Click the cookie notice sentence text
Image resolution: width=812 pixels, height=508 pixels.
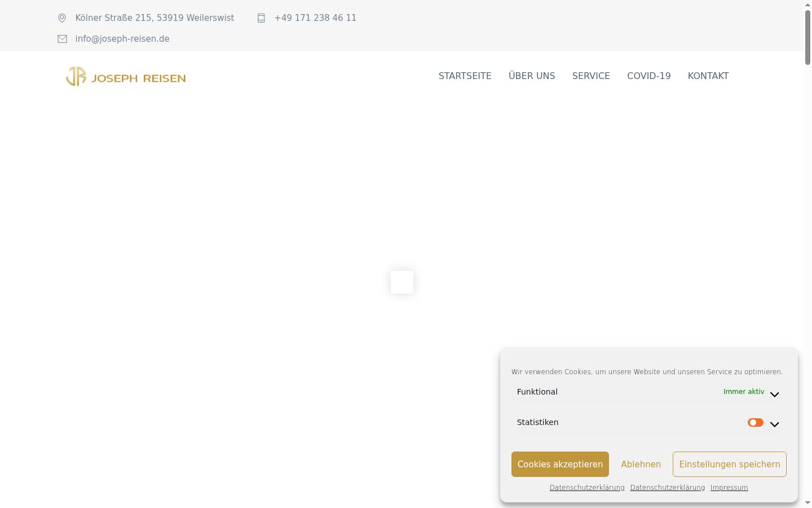(x=647, y=372)
